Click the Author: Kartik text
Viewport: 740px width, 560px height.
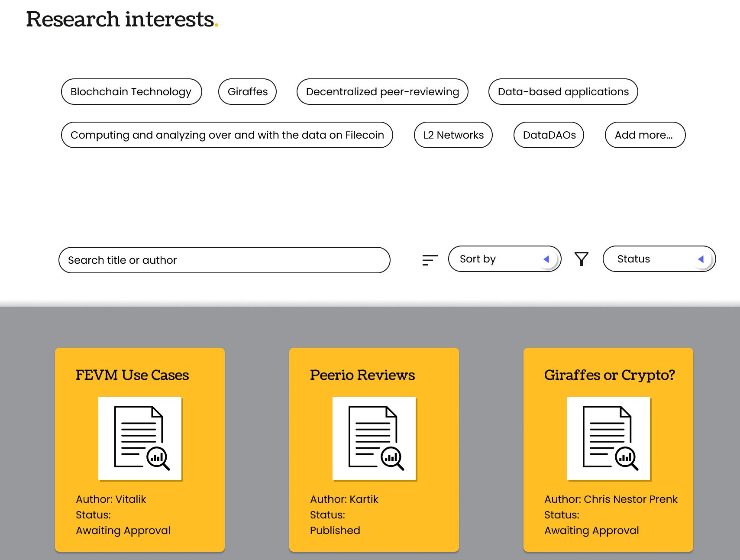point(344,499)
